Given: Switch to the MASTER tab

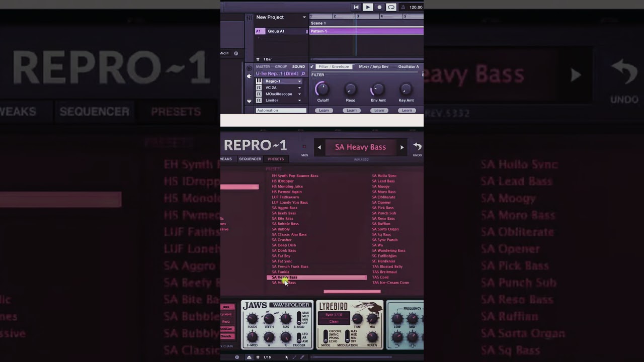Looking at the screenshot, I should [x=263, y=66].
